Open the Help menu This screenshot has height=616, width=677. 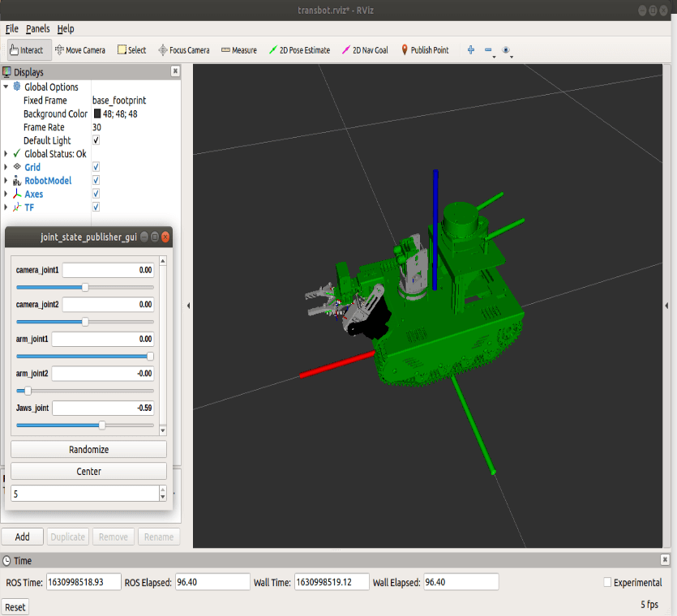click(x=66, y=29)
